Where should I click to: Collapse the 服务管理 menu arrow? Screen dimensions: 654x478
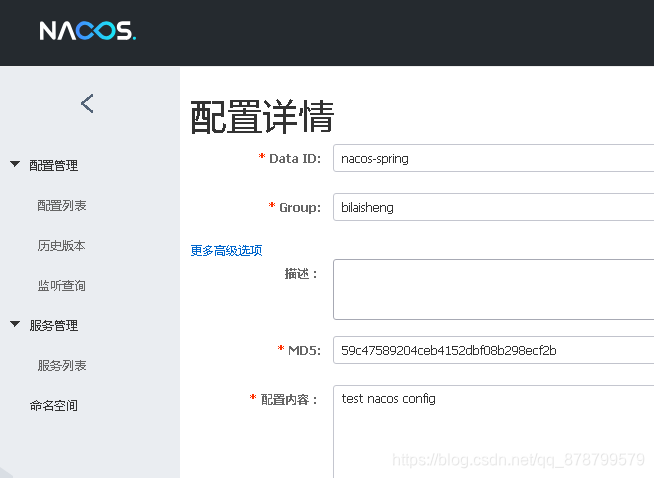click(x=15, y=324)
